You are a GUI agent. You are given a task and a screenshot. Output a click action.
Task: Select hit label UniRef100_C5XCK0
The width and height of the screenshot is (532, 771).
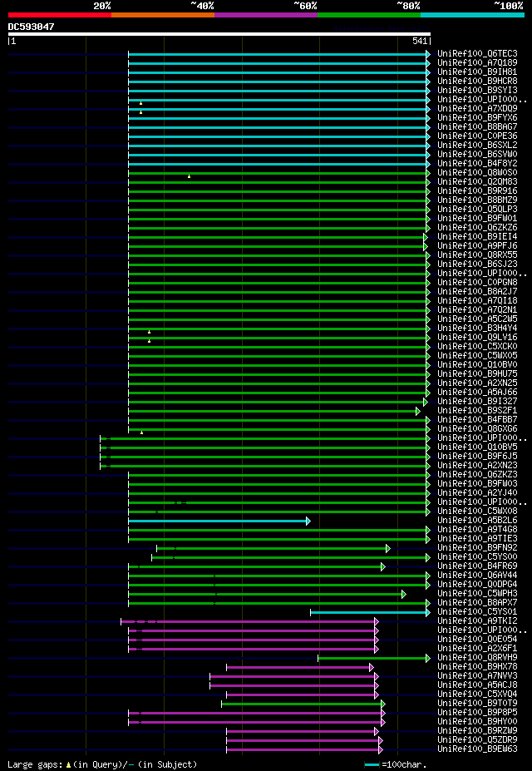pyautogui.click(x=477, y=347)
